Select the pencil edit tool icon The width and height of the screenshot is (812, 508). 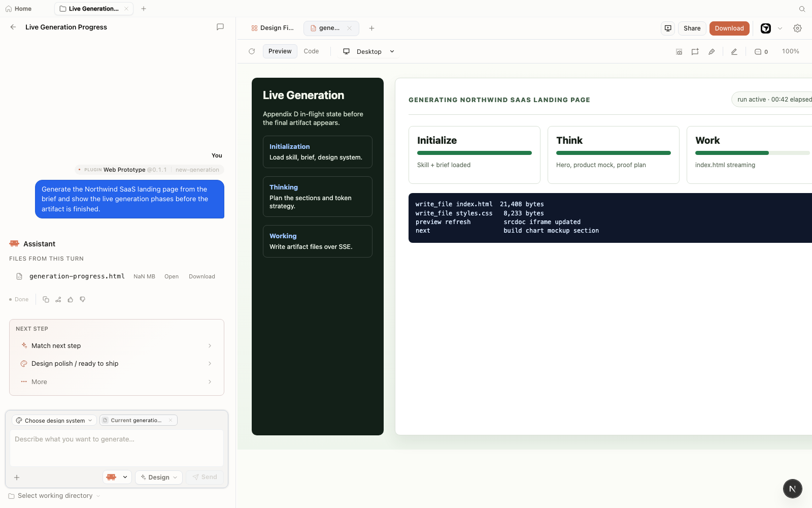pyautogui.click(x=734, y=52)
